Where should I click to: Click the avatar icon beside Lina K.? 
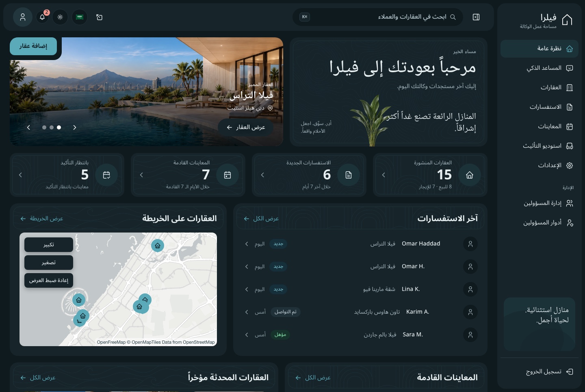click(470, 289)
